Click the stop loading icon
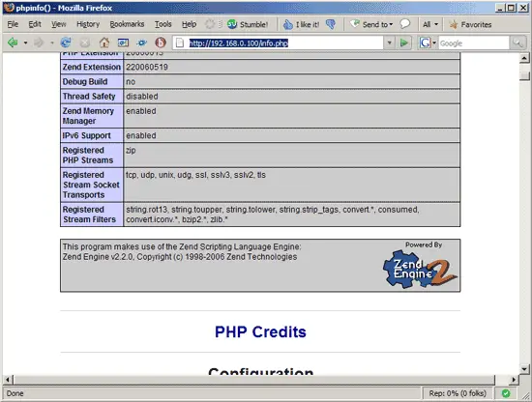The image size is (532, 402). coord(85,43)
